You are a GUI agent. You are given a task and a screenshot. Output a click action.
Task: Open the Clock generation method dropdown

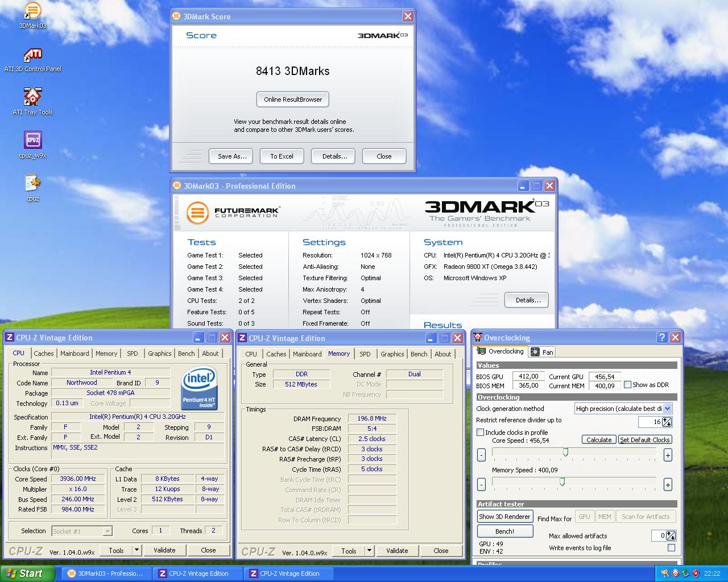pyautogui.click(x=668, y=409)
